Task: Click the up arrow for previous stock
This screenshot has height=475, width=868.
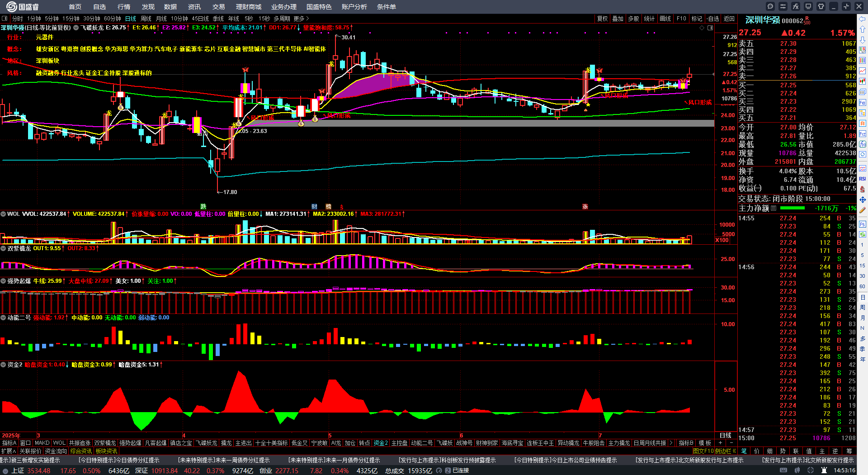Action: click(863, 29)
